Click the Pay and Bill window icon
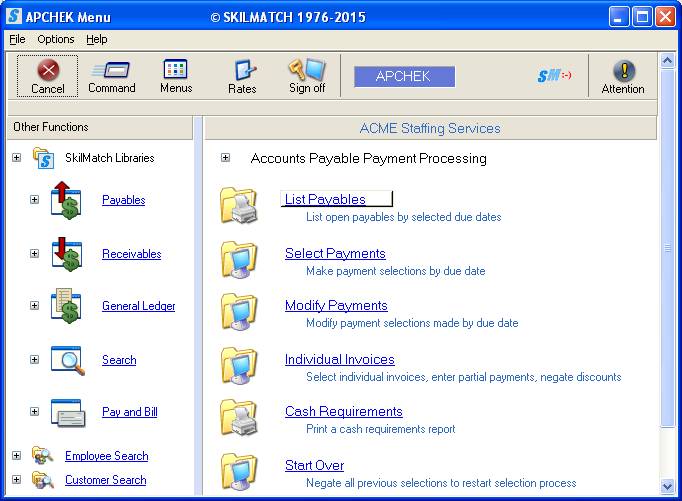682x501 pixels. click(x=68, y=413)
